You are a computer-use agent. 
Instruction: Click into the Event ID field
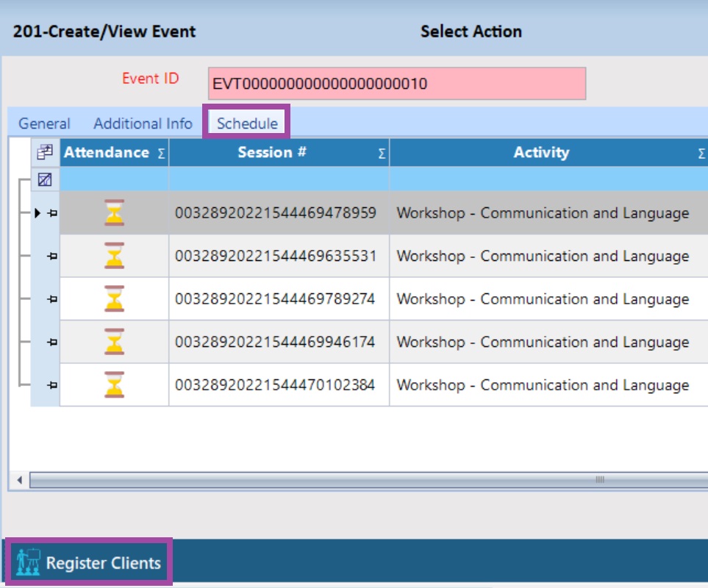click(x=397, y=84)
